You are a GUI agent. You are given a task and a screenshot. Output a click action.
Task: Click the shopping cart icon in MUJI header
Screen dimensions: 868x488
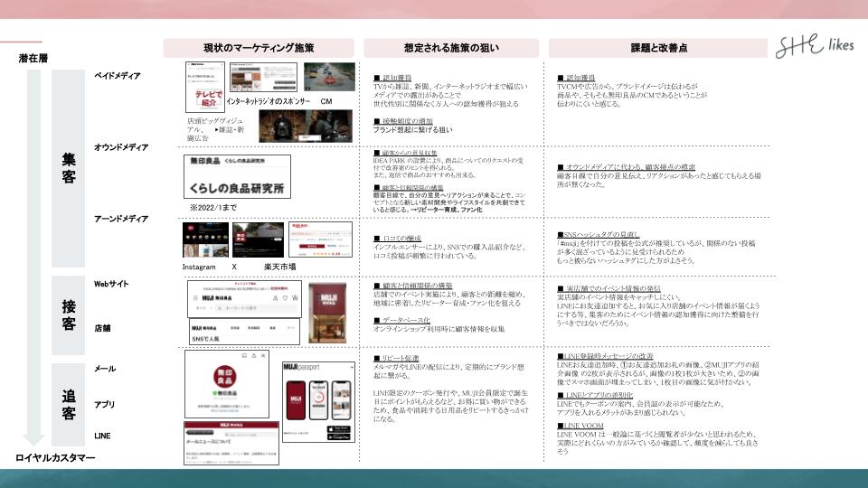[295, 298]
